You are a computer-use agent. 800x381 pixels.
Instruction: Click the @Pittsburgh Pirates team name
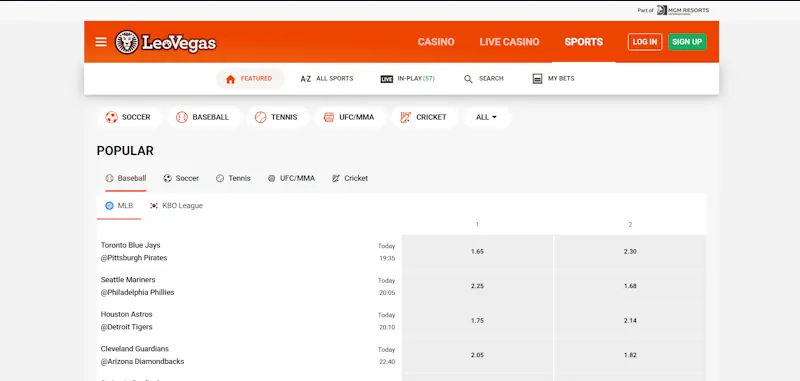(x=134, y=258)
